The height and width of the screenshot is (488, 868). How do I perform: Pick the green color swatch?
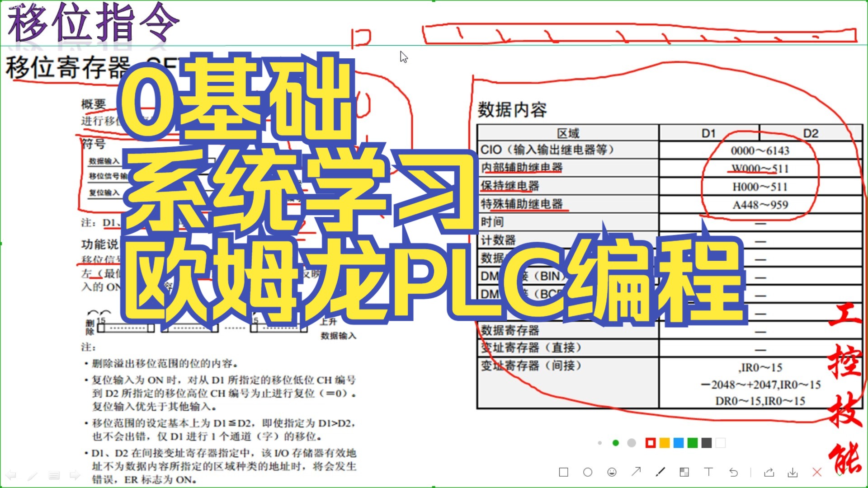(693, 443)
